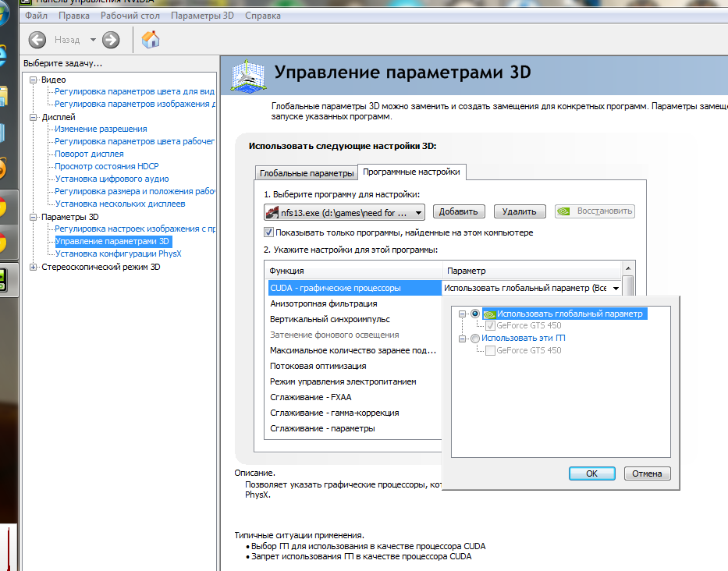Open Регулировка настроек изображения с просмотром
The height and width of the screenshot is (571, 728).
[135, 229]
